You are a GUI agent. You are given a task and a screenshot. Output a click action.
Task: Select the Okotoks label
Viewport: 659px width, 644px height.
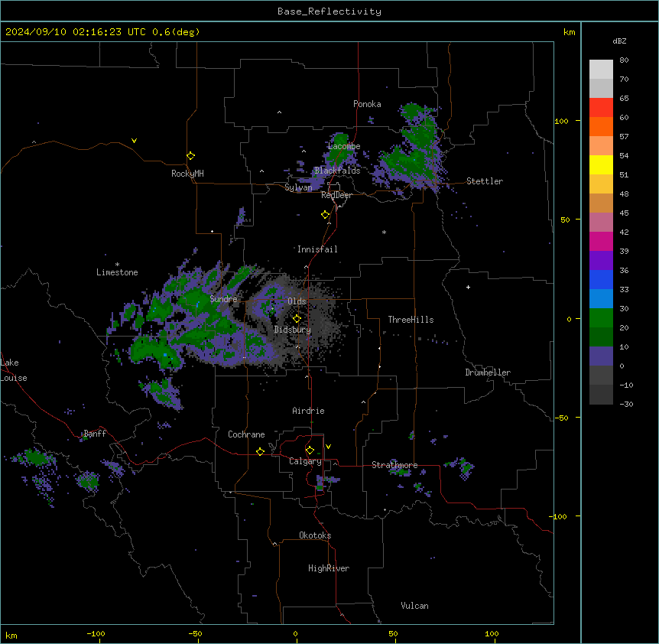pyautogui.click(x=315, y=535)
